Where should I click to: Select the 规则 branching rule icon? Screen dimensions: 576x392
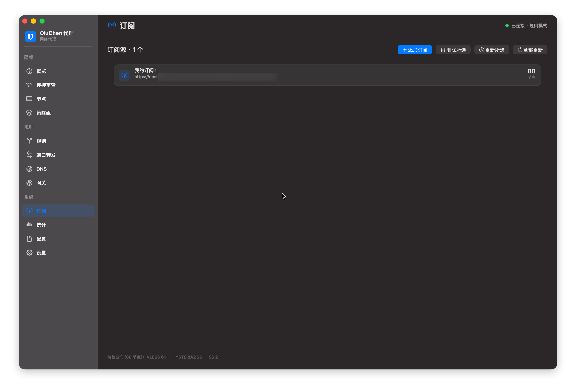29,141
